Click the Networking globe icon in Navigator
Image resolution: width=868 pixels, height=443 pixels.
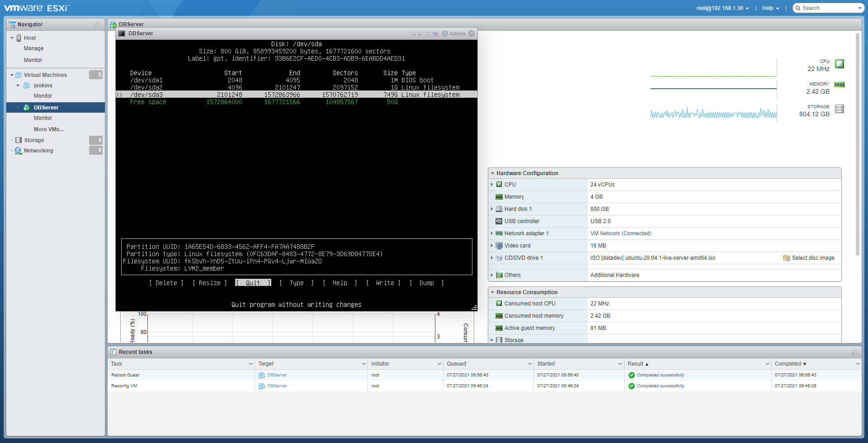pyautogui.click(x=18, y=151)
